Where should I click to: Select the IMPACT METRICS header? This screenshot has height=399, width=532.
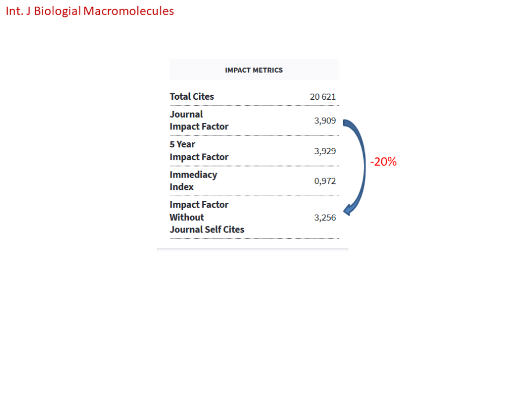click(254, 70)
